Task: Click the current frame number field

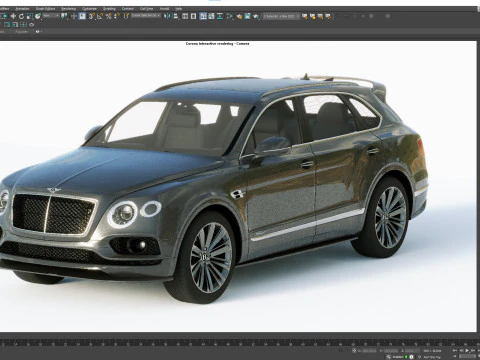Action: coord(468,356)
